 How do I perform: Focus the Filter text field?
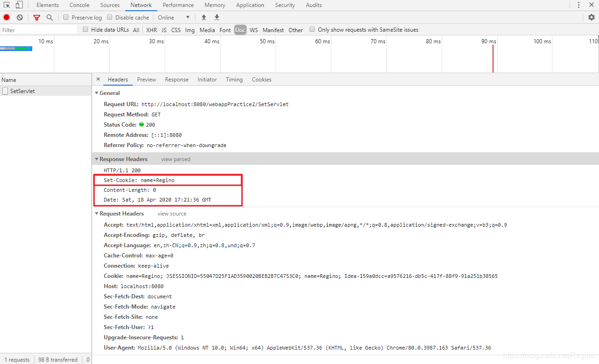[x=39, y=30]
